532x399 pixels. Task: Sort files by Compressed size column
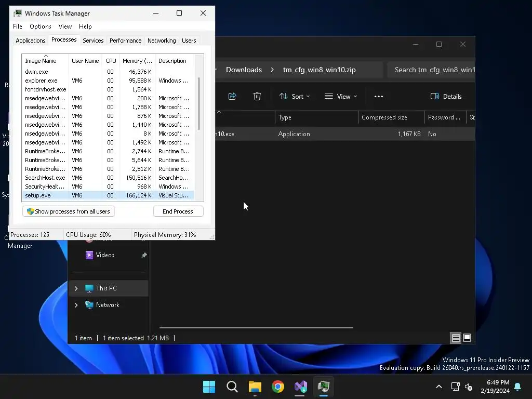391,117
